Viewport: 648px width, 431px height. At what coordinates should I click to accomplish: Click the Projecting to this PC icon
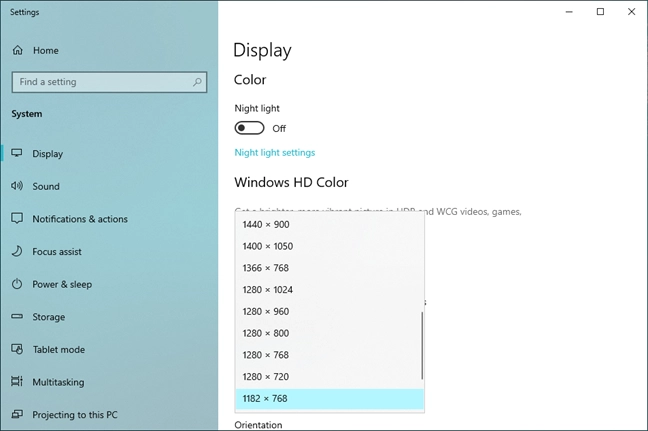coord(17,414)
